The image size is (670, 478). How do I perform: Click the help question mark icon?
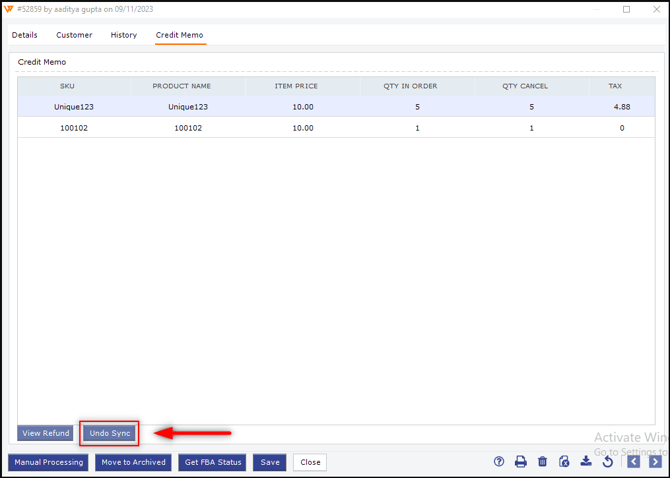[x=499, y=462]
